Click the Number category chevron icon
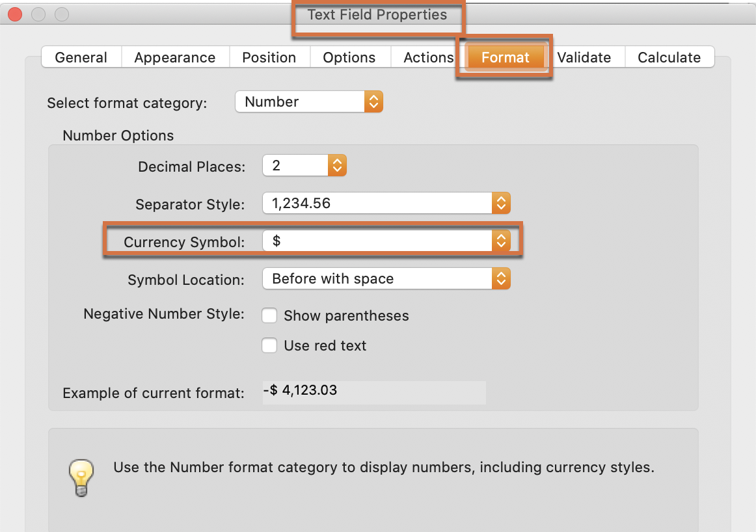 click(374, 101)
